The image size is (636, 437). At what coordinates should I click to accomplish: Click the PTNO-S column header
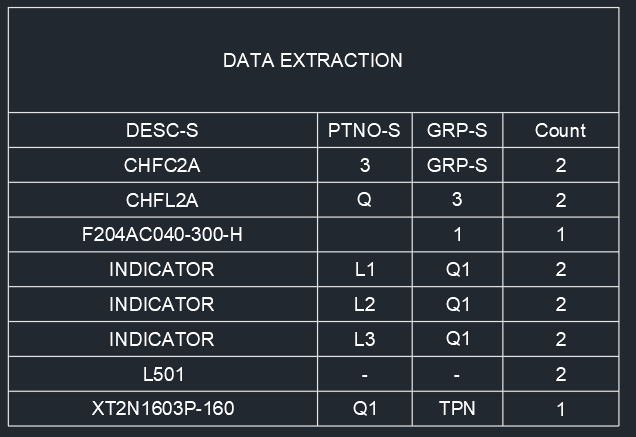pyautogui.click(x=365, y=130)
